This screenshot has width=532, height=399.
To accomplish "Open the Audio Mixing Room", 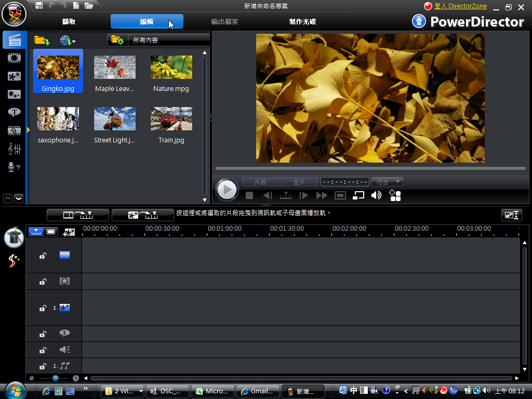I will tap(14, 149).
